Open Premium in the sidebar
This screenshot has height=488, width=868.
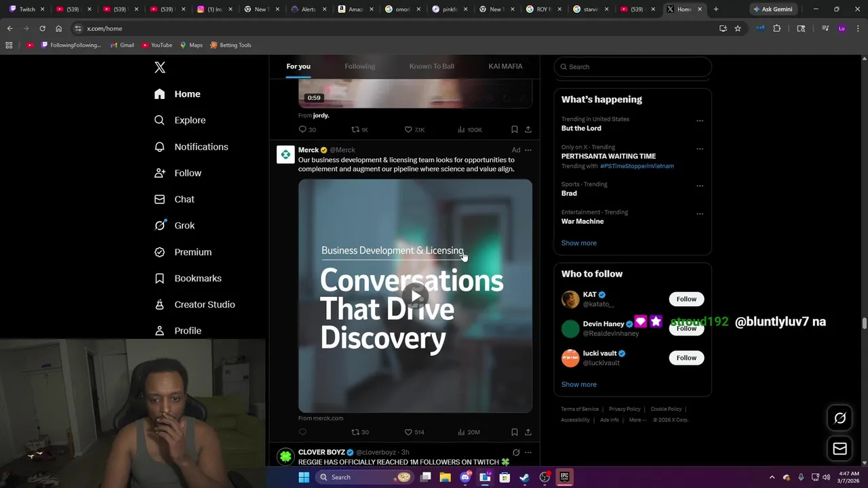pos(182,252)
